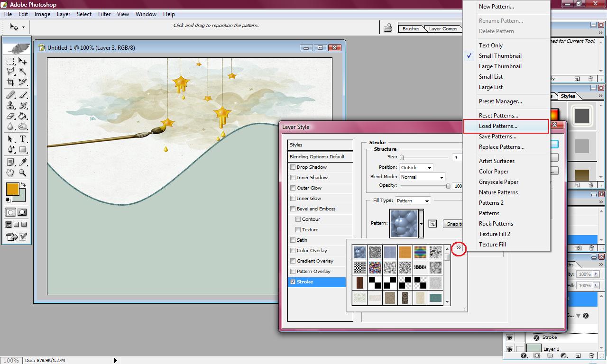Select the orange pattern thumbnail
Image resolution: width=607 pixels, height=364 pixels.
(x=405, y=252)
